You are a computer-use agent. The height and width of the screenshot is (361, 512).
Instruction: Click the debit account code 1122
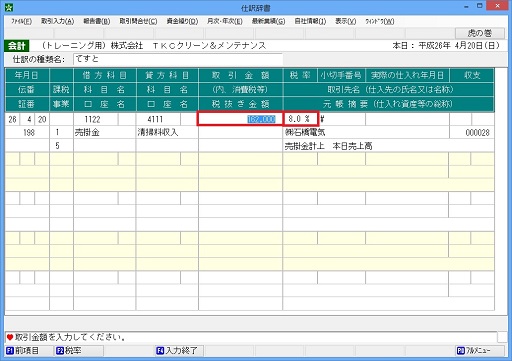[x=92, y=119]
